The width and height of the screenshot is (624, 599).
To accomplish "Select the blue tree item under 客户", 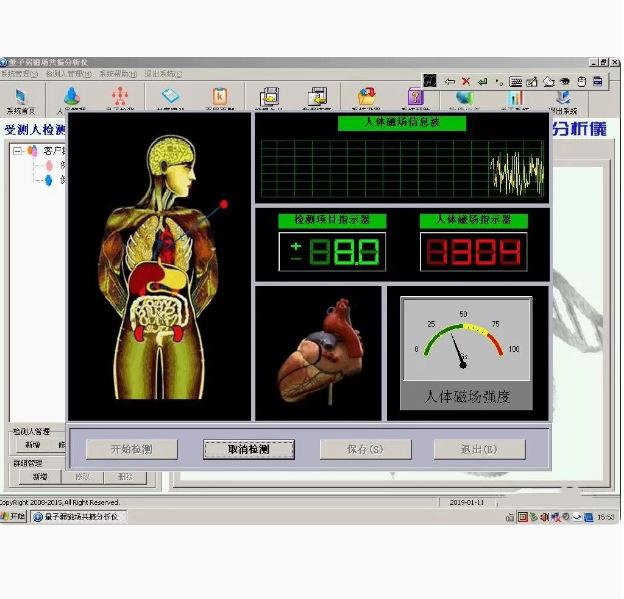I will tap(49, 180).
